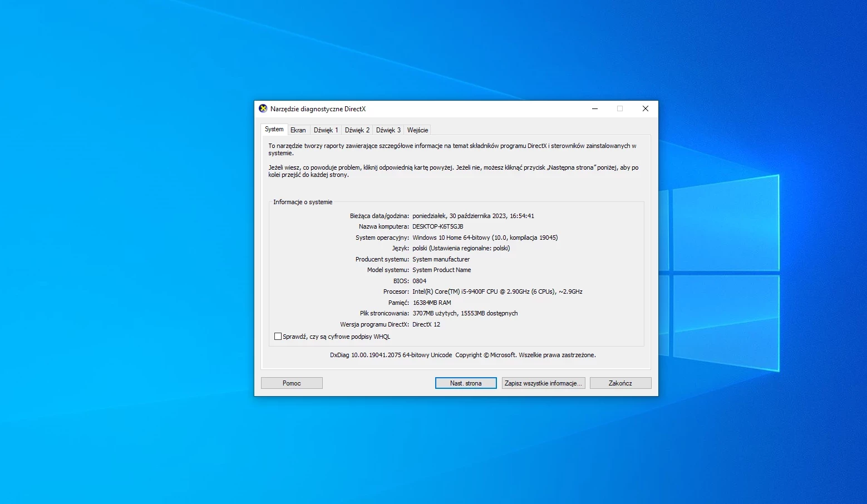Click the Producent systemu: label
Screen dimensions: 867x504
pos(382,259)
